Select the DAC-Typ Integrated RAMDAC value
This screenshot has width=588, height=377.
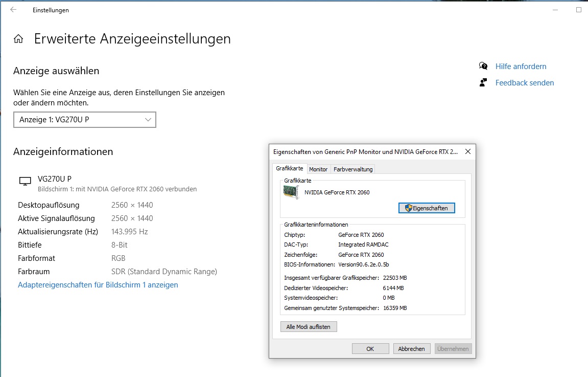tap(363, 245)
